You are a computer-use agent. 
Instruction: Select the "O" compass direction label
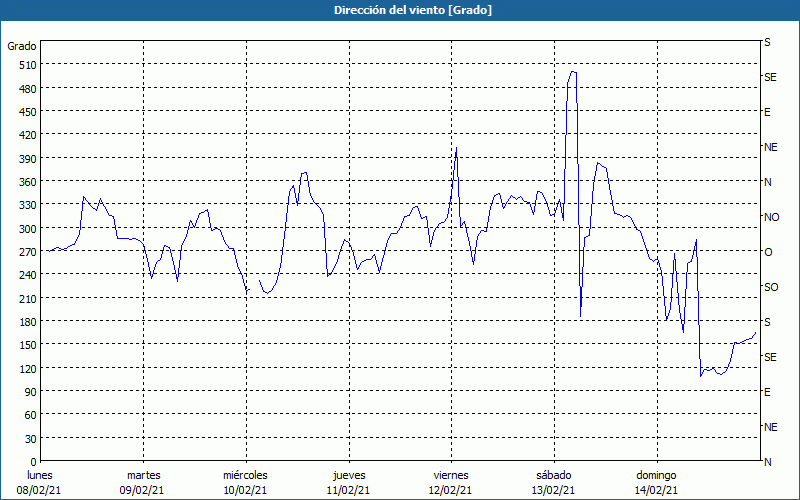coord(768,252)
